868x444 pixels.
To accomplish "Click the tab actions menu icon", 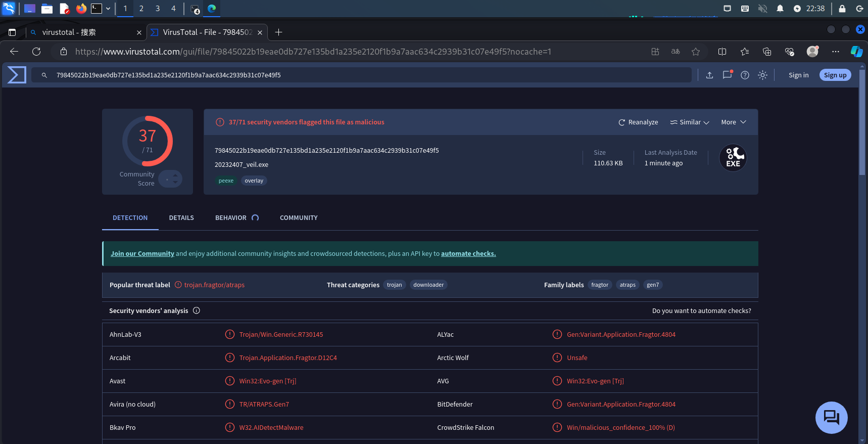I will pyautogui.click(x=12, y=32).
